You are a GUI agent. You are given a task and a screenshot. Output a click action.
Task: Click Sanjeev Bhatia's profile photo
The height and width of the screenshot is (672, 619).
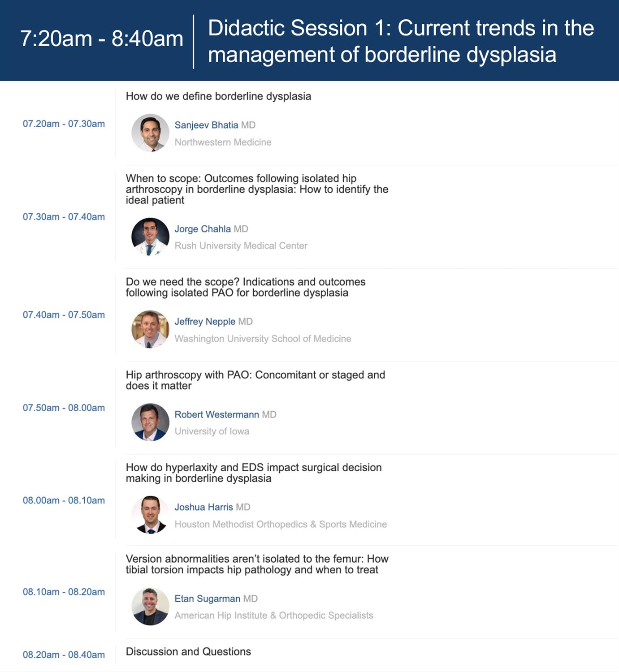coord(150,133)
